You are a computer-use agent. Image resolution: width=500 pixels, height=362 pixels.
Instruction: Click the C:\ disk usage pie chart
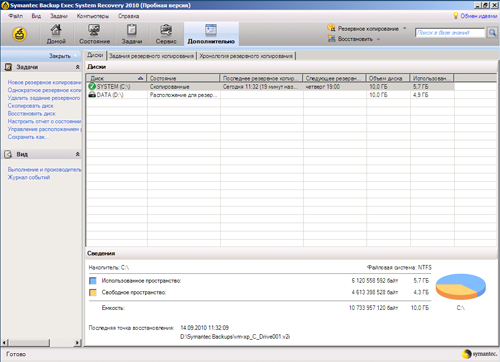point(461,287)
